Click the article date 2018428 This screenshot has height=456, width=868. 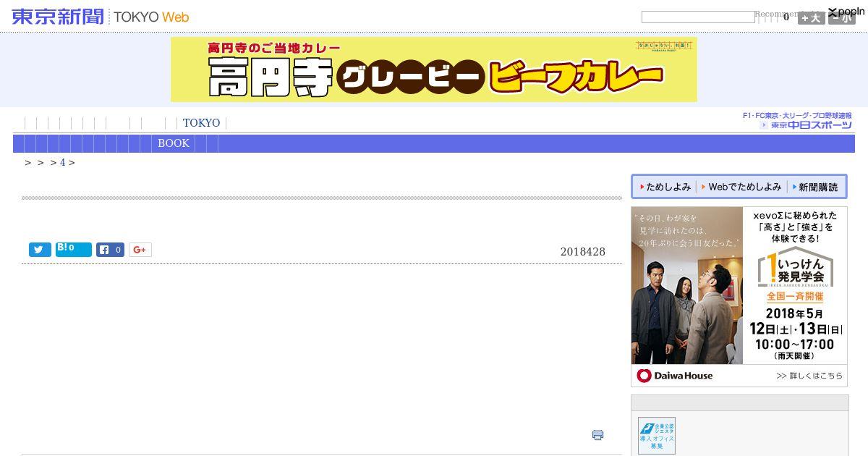[x=583, y=252]
